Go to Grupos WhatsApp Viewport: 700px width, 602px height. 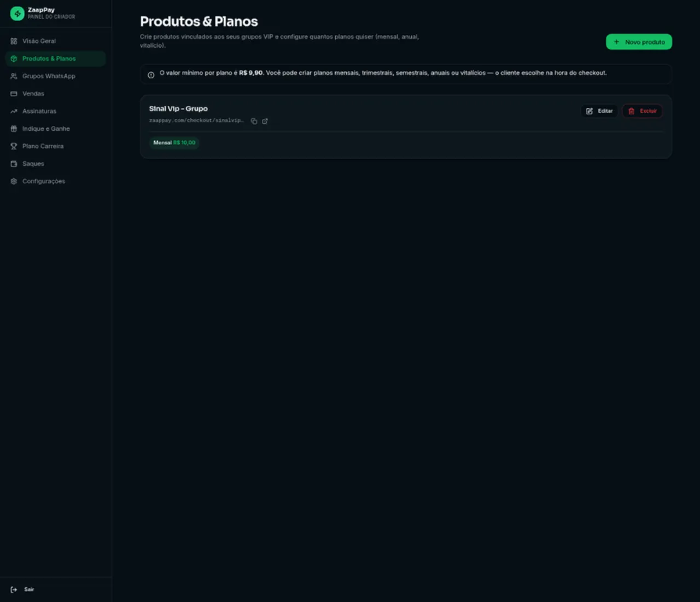tap(55, 76)
